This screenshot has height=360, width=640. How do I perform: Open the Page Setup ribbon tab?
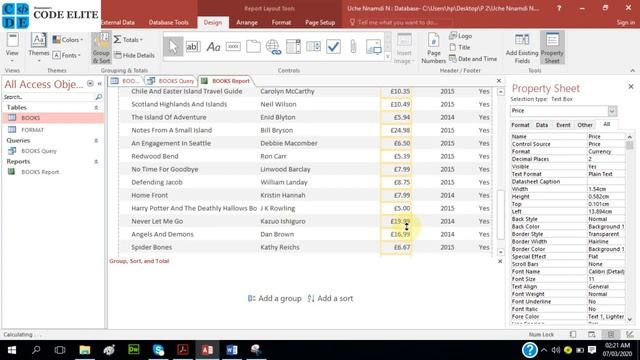pyautogui.click(x=320, y=22)
